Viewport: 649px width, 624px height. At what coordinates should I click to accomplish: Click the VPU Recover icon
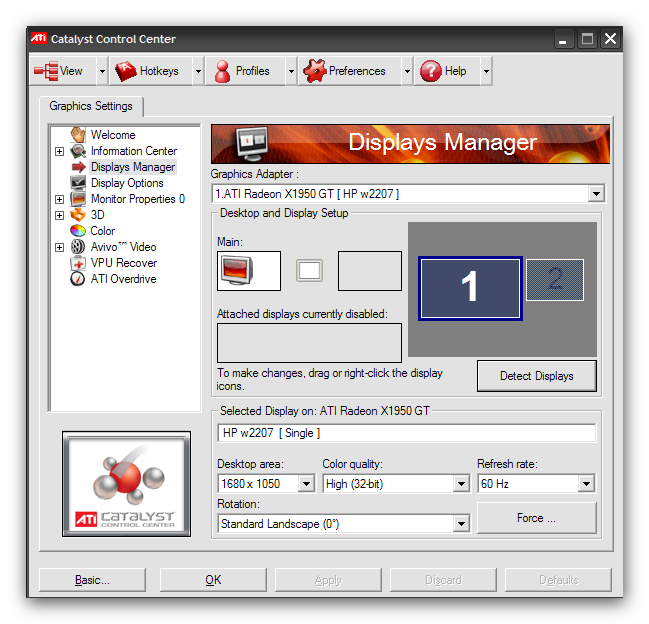click(78, 263)
